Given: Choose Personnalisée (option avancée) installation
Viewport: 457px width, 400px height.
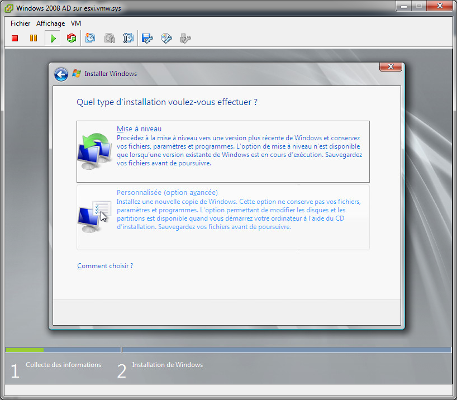Looking at the screenshot, I should click(223, 217).
